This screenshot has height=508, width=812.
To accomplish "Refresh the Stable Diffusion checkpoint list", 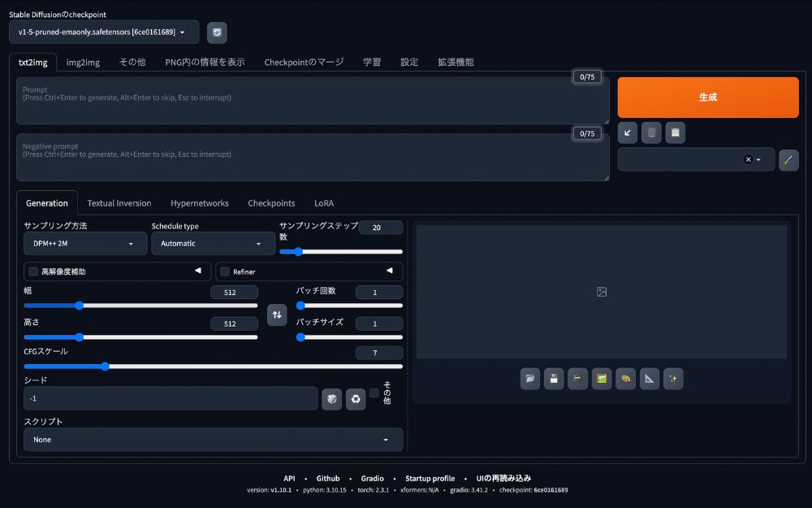I will coord(216,33).
